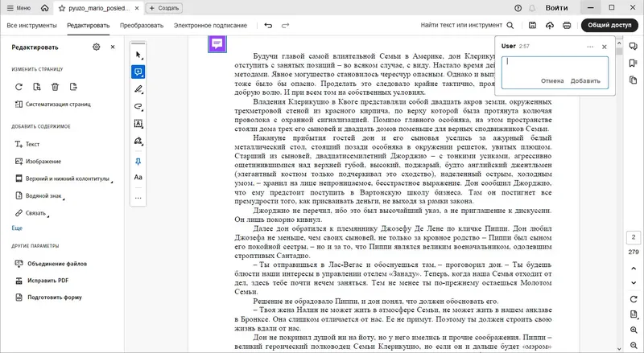Open the fill and sign pen tool

pos(138,142)
